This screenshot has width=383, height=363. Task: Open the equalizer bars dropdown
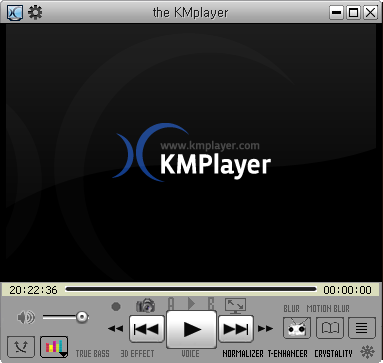54,347
